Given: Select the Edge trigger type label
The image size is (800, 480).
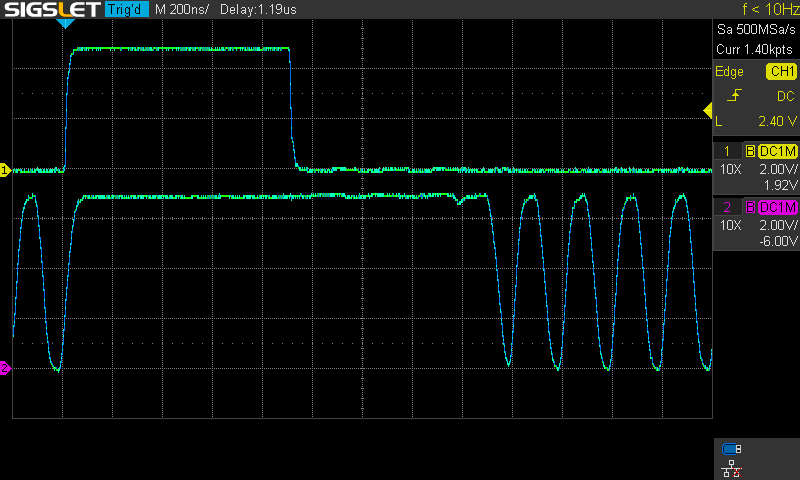Looking at the screenshot, I should (729, 72).
